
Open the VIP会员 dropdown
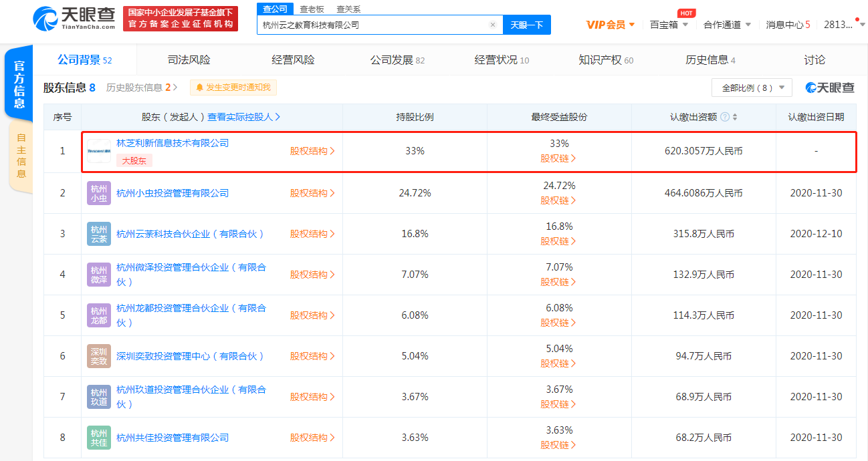tap(611, 25)
